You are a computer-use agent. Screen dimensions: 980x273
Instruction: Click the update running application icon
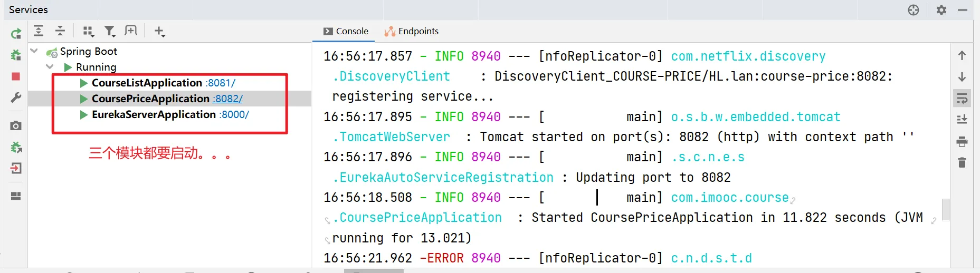pos(16,147)
